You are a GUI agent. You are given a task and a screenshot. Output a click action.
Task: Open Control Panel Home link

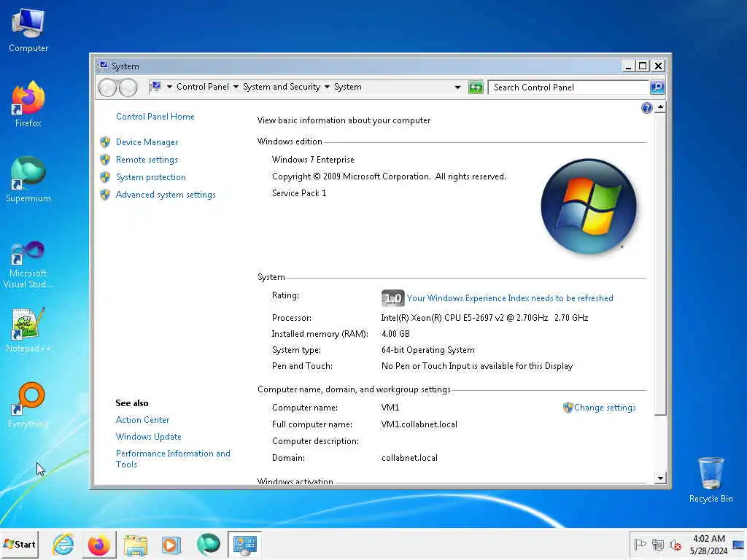155,117
